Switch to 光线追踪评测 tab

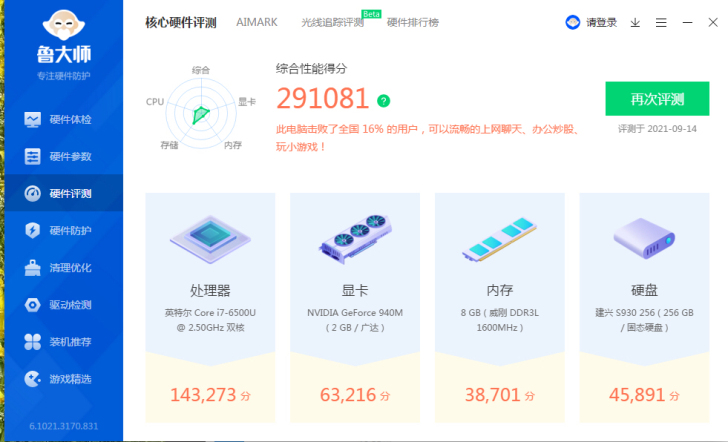pos(332,22)
